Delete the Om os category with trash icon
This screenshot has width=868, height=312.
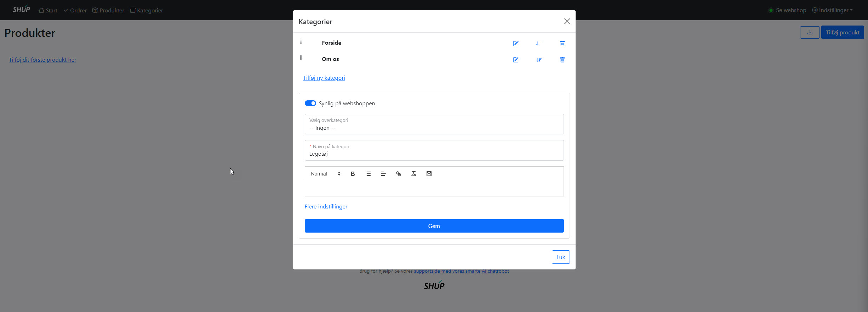562,60
